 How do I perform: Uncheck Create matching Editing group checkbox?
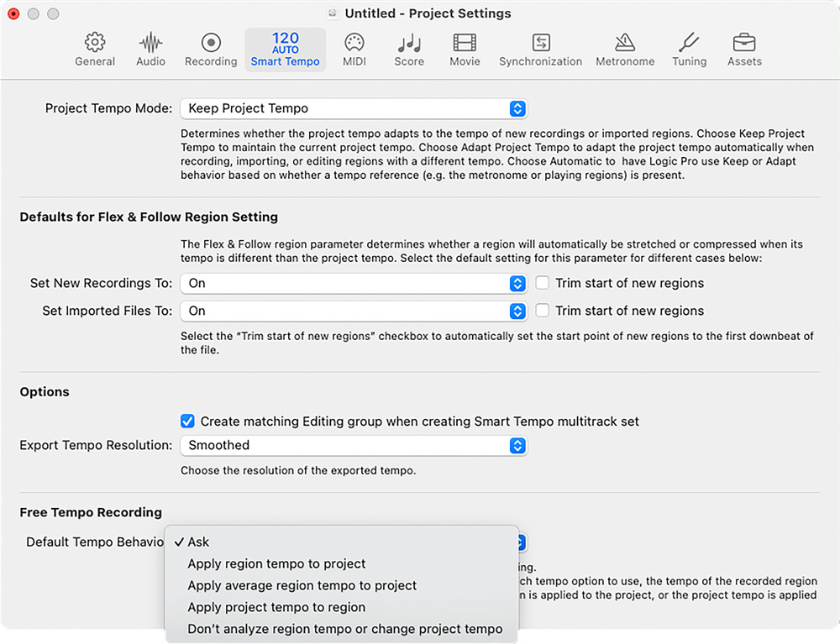click(x=188, y=421)
